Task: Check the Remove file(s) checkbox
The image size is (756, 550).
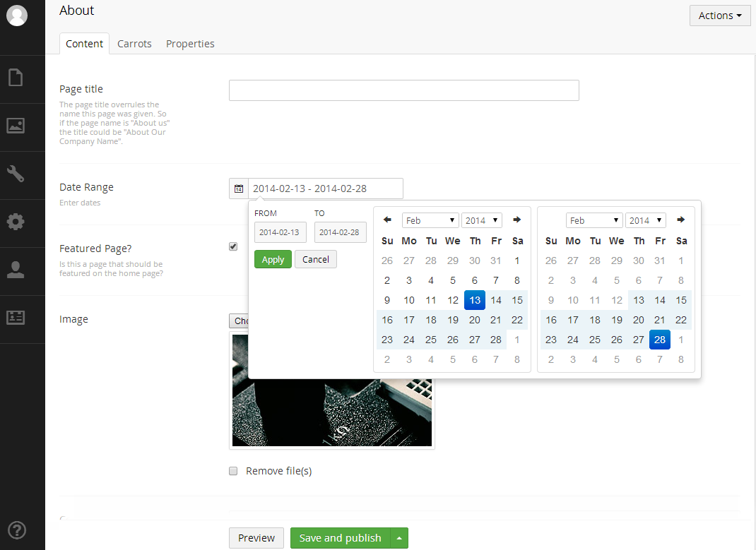Action: 233,471
